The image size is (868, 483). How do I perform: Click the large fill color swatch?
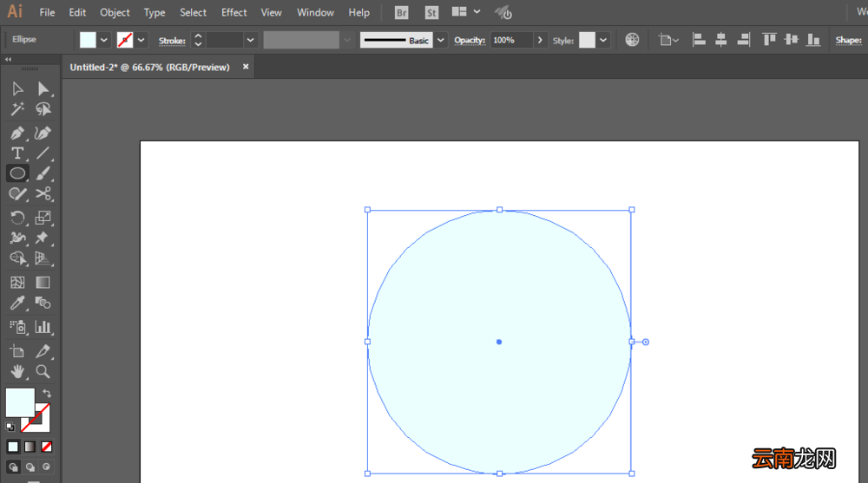click(x=20, y=402)
